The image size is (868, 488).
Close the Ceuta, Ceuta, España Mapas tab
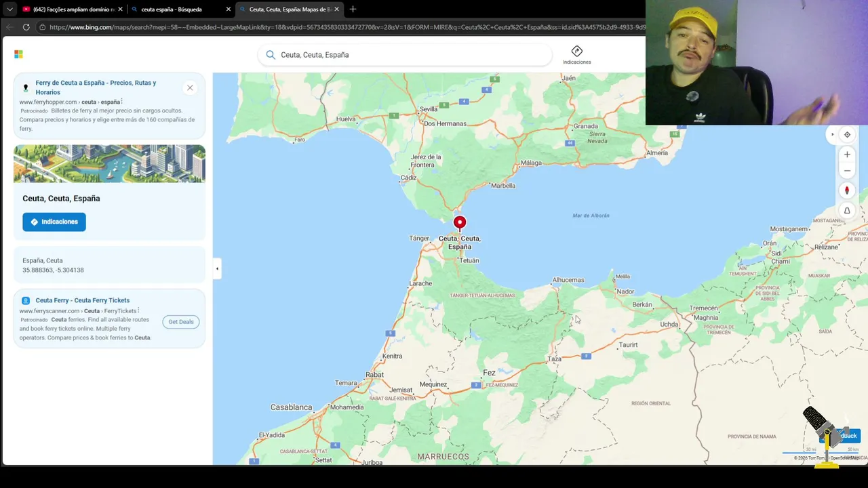336,9
